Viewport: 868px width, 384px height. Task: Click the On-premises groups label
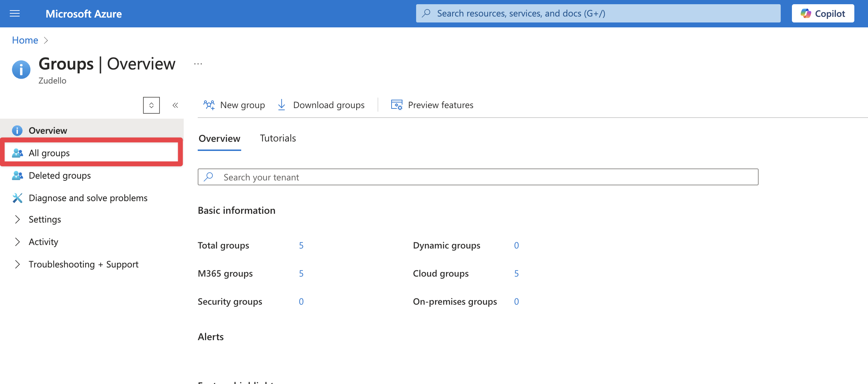455,302
